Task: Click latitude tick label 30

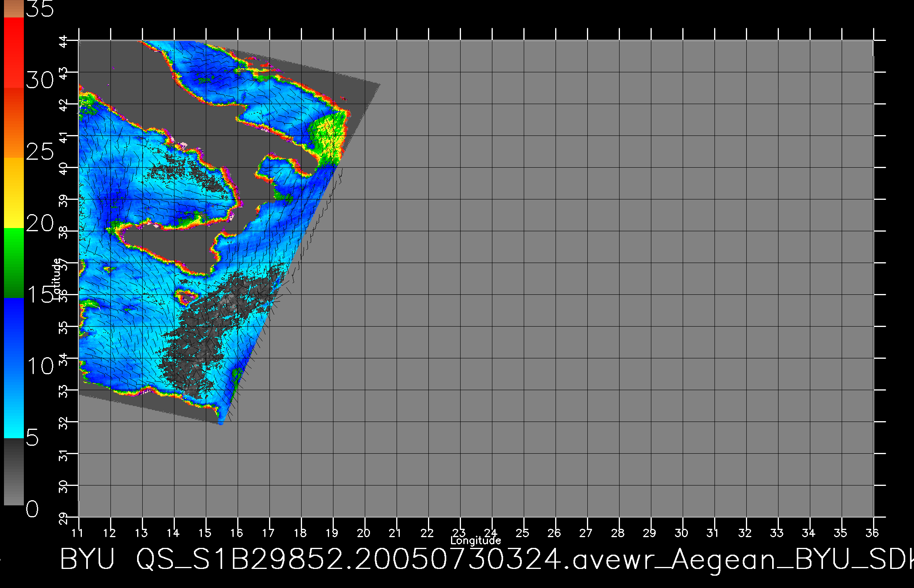Action: [64, 486]
